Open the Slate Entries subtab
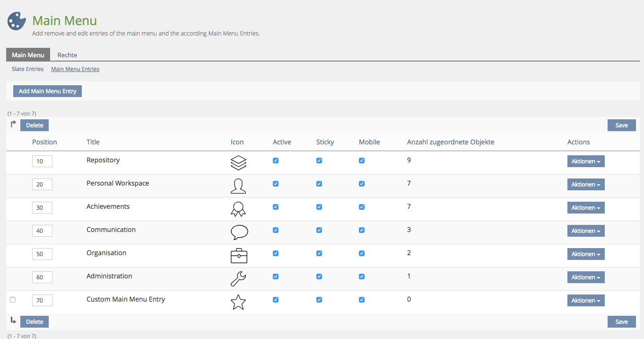 click(x=27, y=69)
